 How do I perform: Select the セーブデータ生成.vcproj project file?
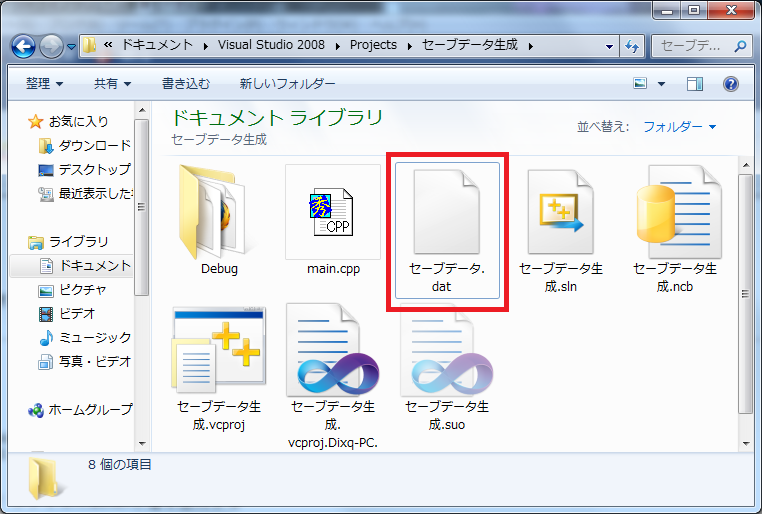point(219,352)
